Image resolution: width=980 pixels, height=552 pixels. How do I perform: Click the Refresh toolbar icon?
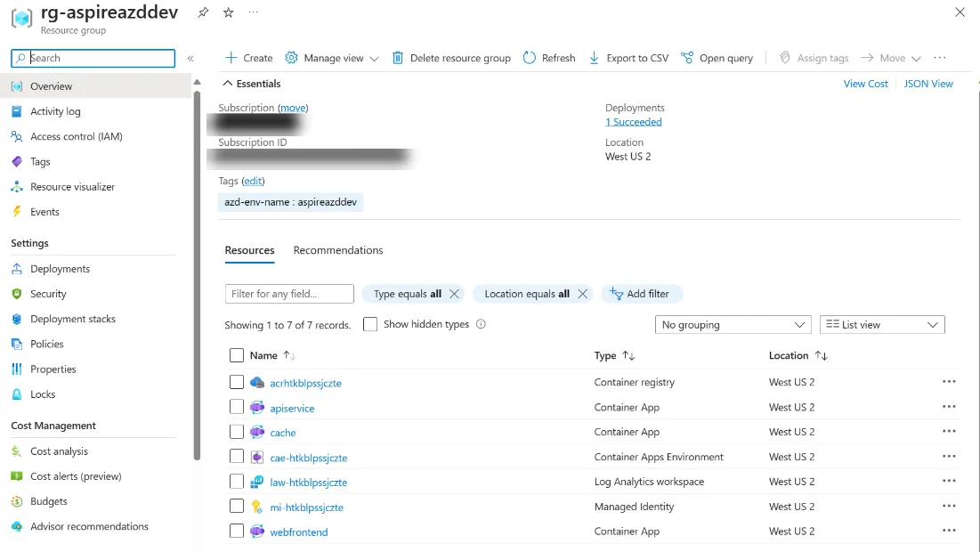pos(530,58)
